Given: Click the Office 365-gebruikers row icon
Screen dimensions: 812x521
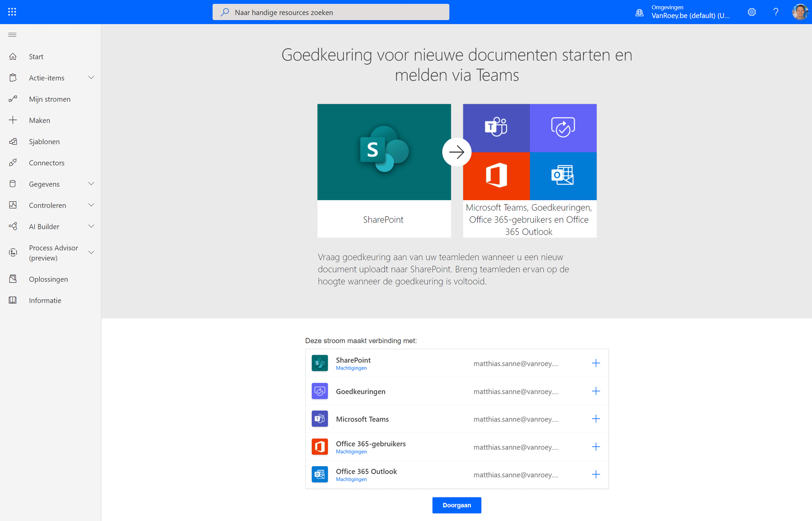Looking at the screenshot, I should coord(320,447).
